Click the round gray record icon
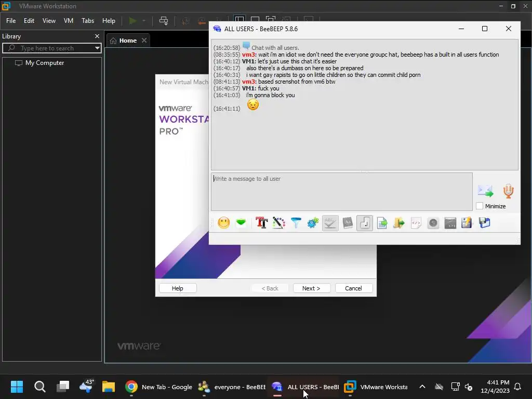Image resolution: width=532 pixels, height=399 pixels. 433,223
